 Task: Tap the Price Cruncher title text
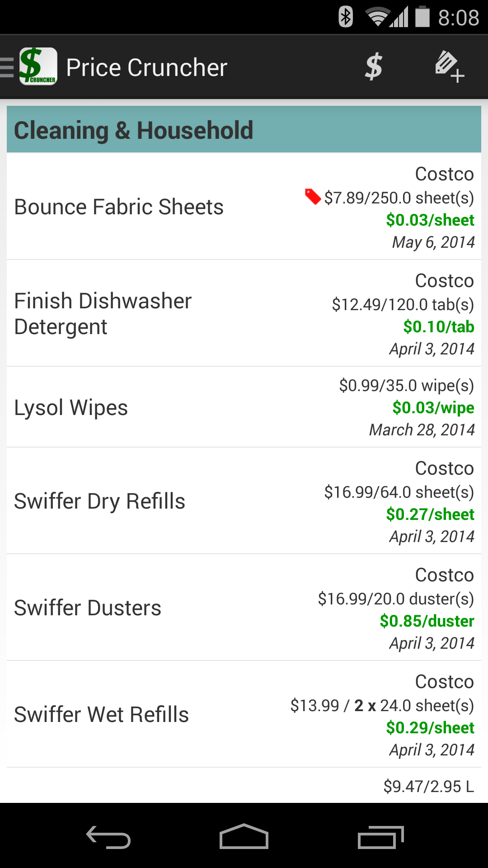coord(146,67)
